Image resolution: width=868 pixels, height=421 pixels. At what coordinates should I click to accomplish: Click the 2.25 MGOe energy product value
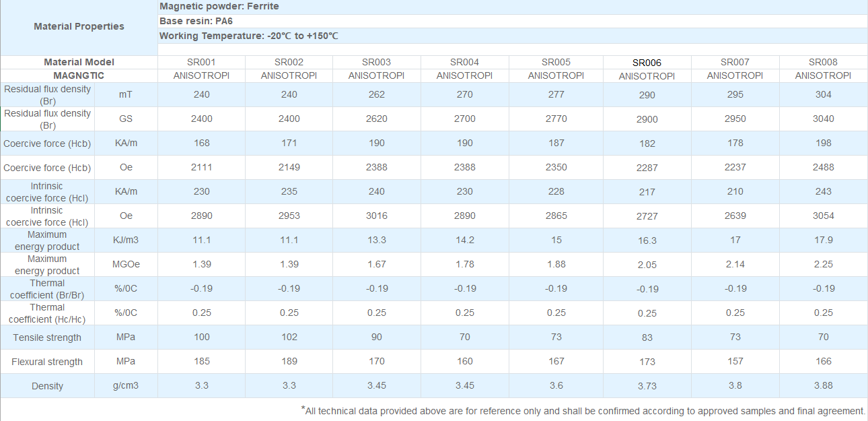[x=823, y=264]
